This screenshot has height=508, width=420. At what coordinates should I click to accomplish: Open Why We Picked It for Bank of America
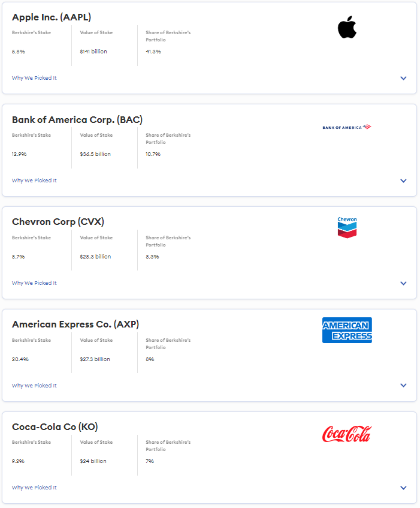point(34,181)
